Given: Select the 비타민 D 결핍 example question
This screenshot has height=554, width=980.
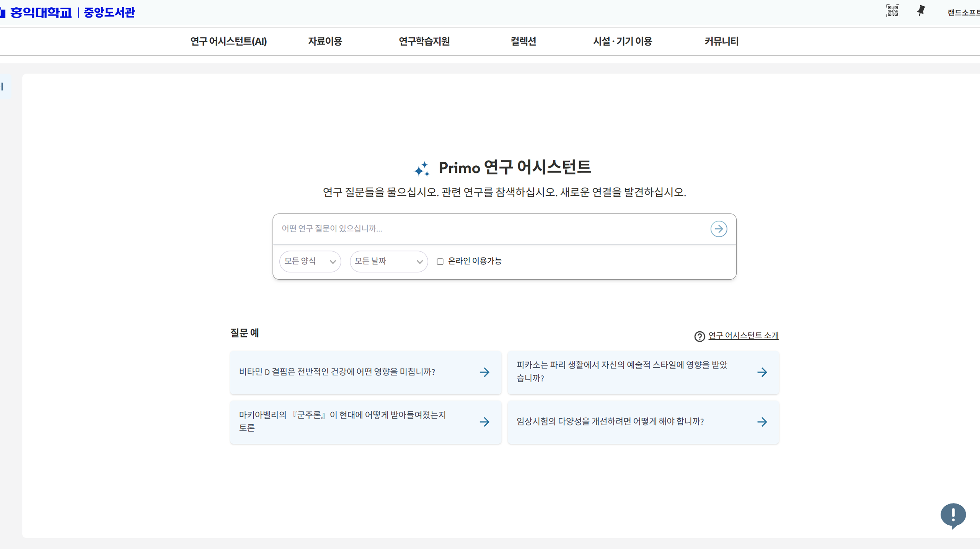Looking at the screenshot, I should 365,372.
